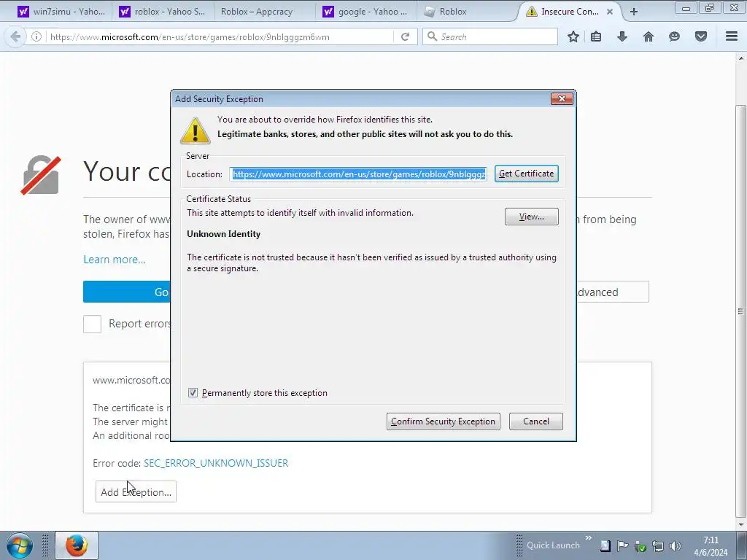747x560 pixels.
Task: Click the Location URL field in the dialog
Action: click(358, 174)
